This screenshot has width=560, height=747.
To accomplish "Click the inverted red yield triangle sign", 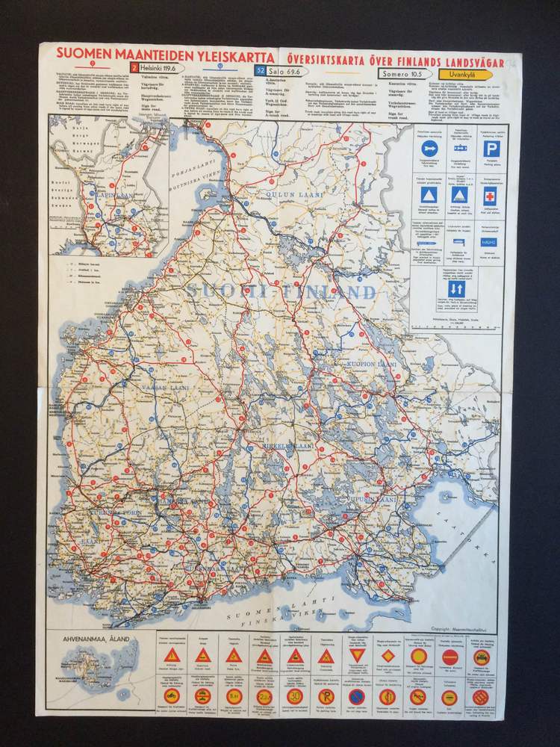I will tap(357, 656).
